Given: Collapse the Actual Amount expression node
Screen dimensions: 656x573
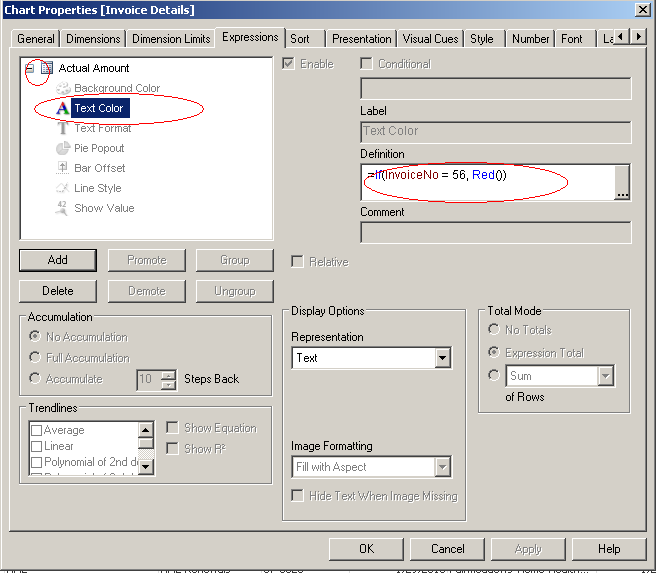Looking at the screenshot, I should (x=29, y=68).
